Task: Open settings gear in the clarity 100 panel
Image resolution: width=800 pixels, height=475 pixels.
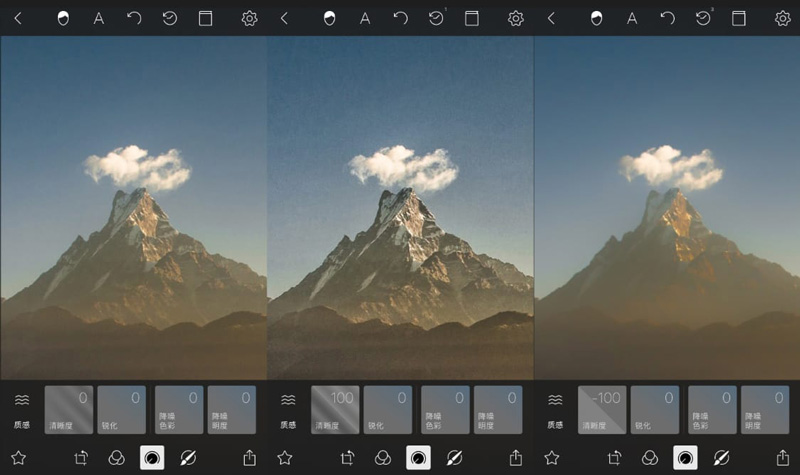Action: pos(516,18)
